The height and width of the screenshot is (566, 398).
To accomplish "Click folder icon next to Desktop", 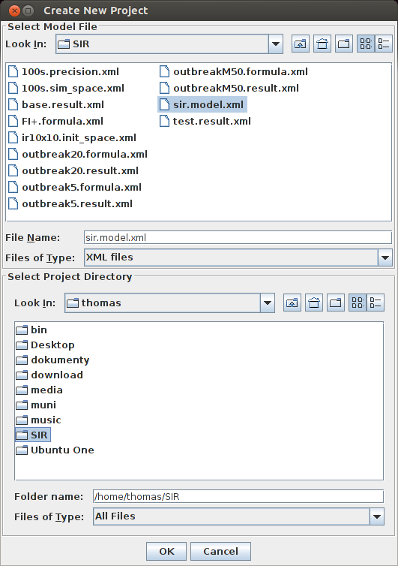I will coord(22,345).
